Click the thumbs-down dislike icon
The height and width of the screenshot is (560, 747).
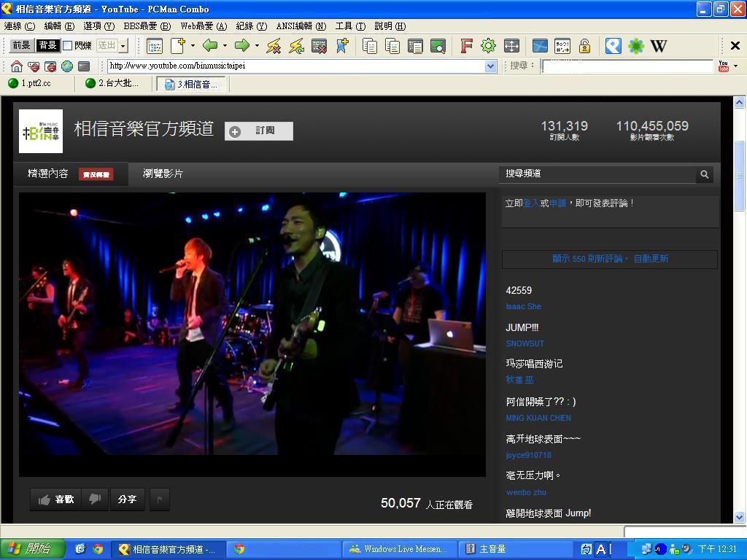coord(95,499)
